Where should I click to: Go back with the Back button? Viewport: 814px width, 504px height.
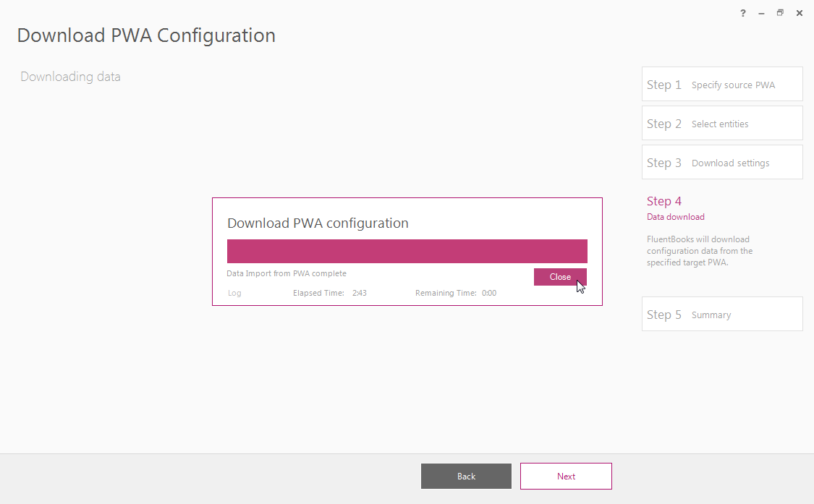(x=466, y=476)
